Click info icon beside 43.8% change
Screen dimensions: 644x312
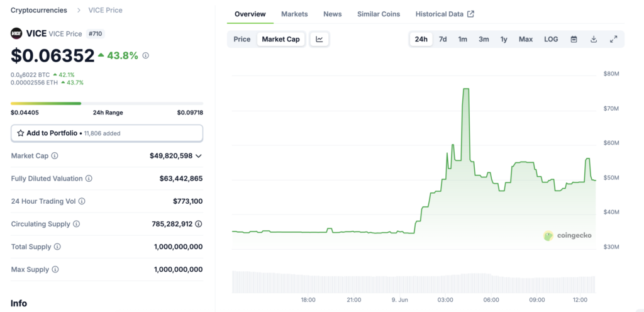tap(145, 55)
